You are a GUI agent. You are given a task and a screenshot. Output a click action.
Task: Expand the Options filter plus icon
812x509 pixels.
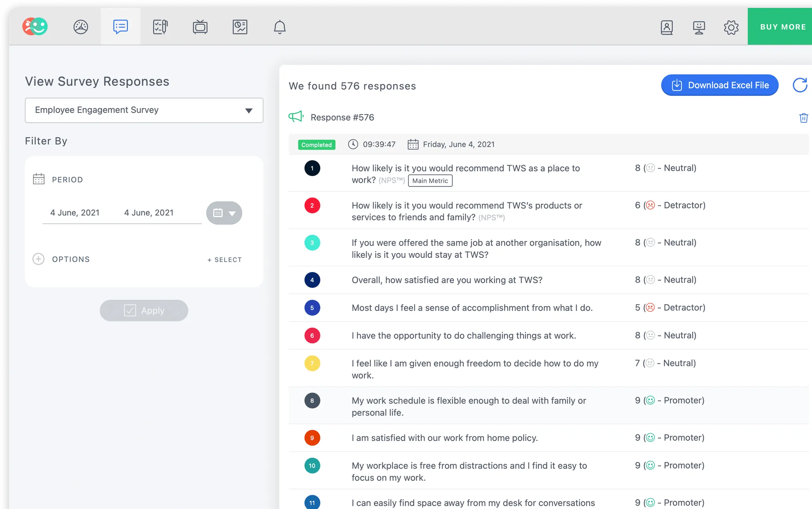38,259
